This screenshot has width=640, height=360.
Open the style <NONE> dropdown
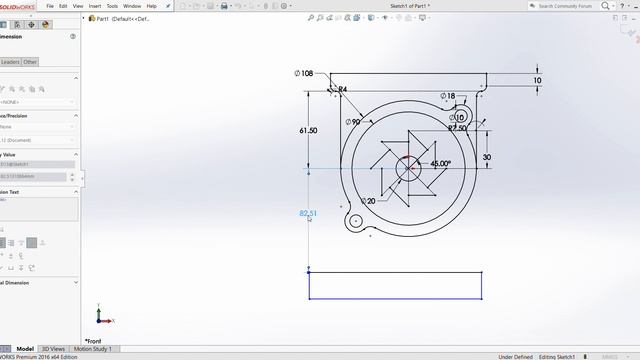pos(38,102)
